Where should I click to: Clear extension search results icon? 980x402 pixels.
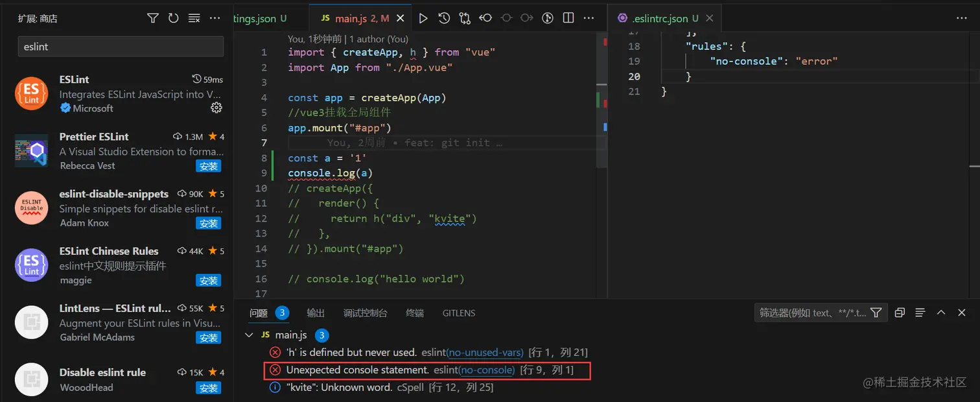click(x=194, y=18)
